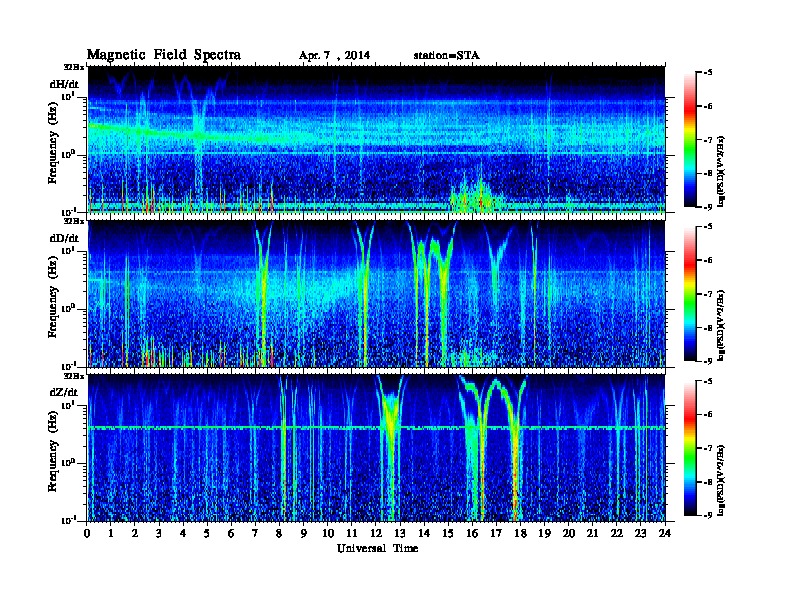Click hour '20' on the Universal Time axis
792x612 pixels.
568,533
